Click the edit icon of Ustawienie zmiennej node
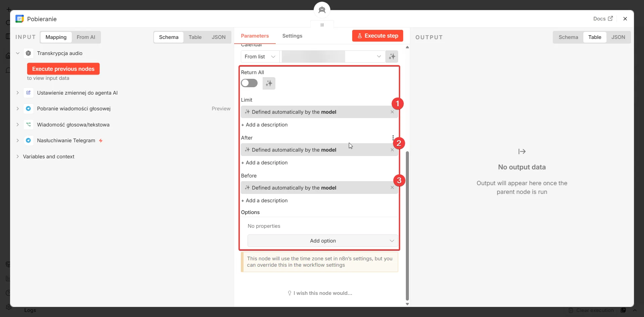The height and width of the screenshot is (317, 644). (x=29, y=93)
